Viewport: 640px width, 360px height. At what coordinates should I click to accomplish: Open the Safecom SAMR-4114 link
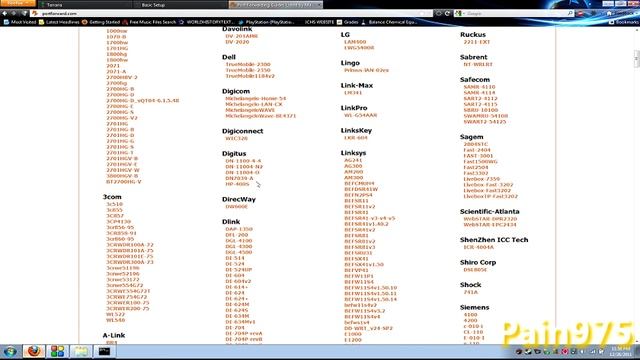(479, 93)
